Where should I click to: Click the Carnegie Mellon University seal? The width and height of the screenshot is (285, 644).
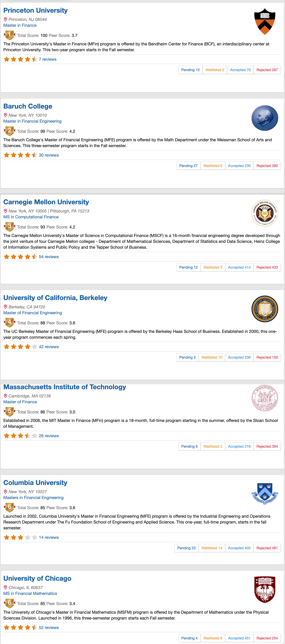coord(265,213)
